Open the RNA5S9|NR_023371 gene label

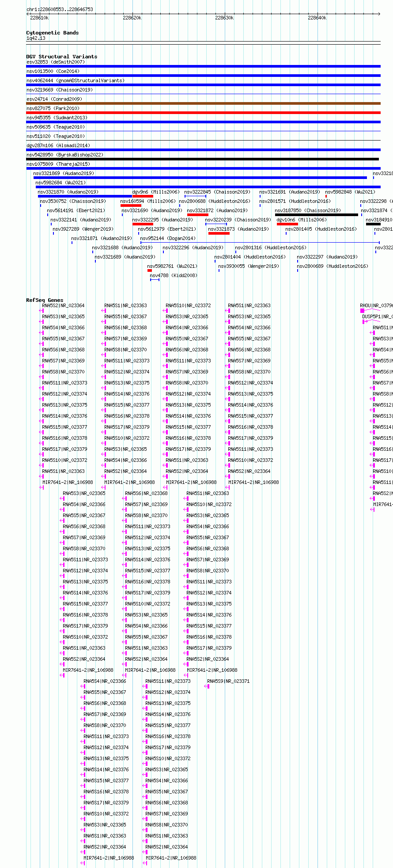pyautogui.click(x=228, y=681)
